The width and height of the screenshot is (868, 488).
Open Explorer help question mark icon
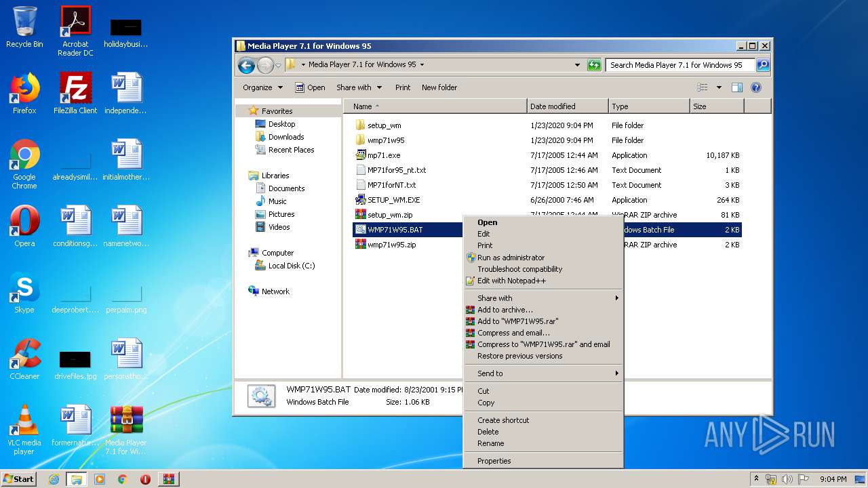[x=756, y=87]
